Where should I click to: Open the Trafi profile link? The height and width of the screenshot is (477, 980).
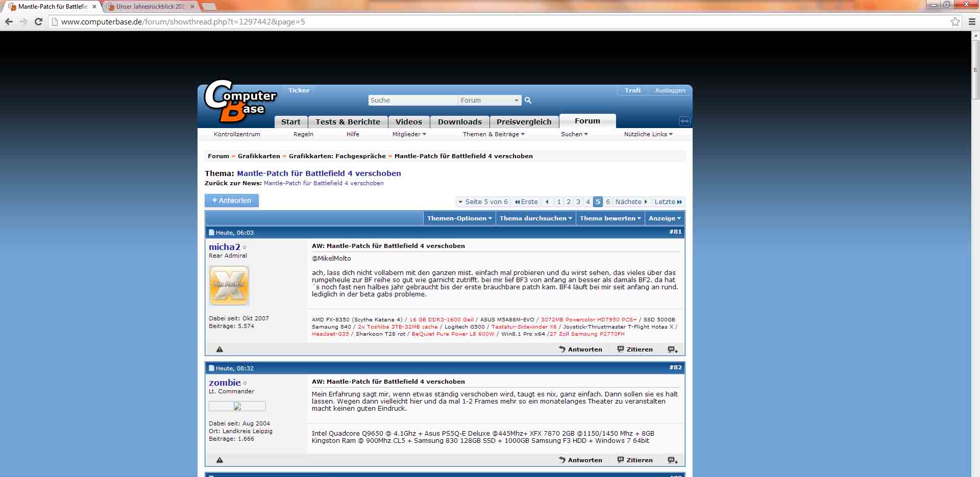[x=632, y=90]
